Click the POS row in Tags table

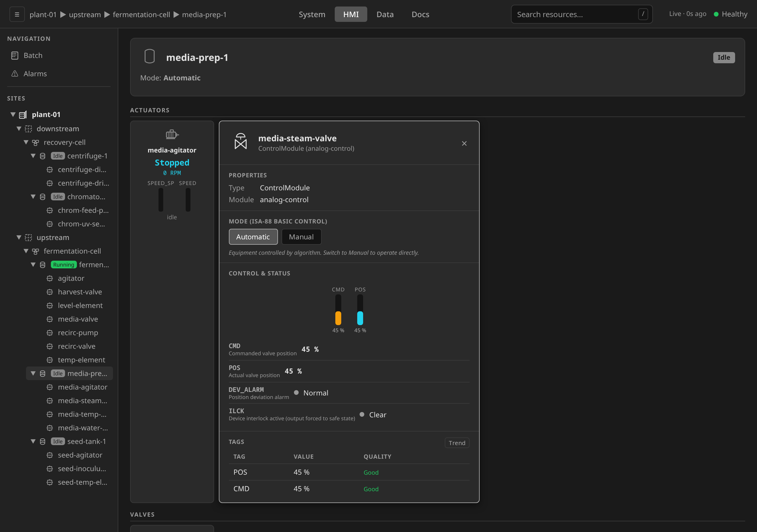pyautogui.click(x=349, y=472)
